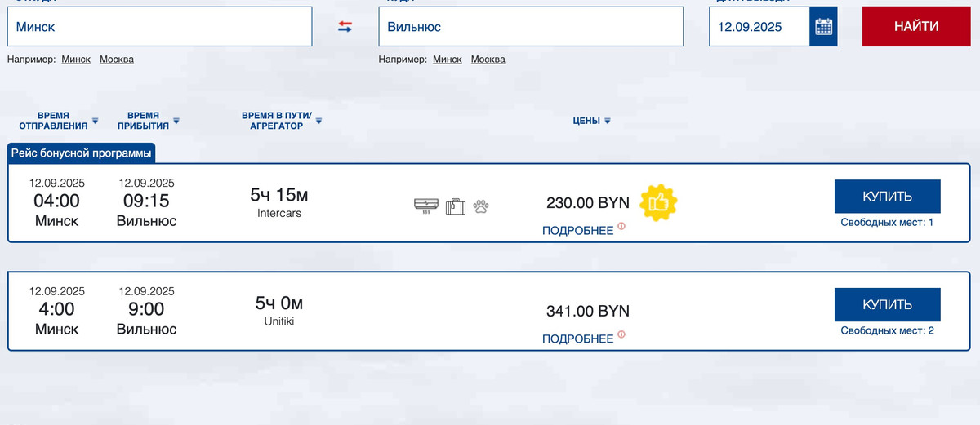
Task: Click the air conditioning amenity icon
Action: pyautogui.click(x=426, y=206)
